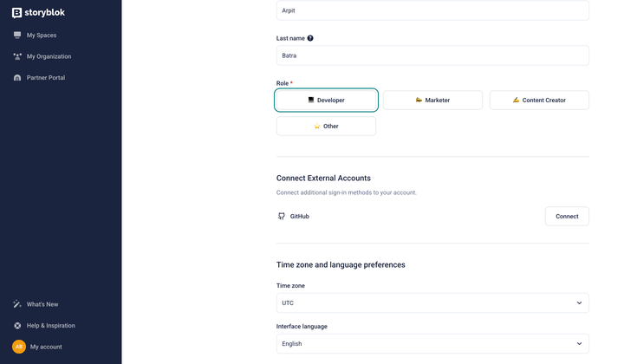Image resolution: width=624 pixels, height=364 pixels.
Task: Expand the Interface language dropdown
Action: click(432, 344)
